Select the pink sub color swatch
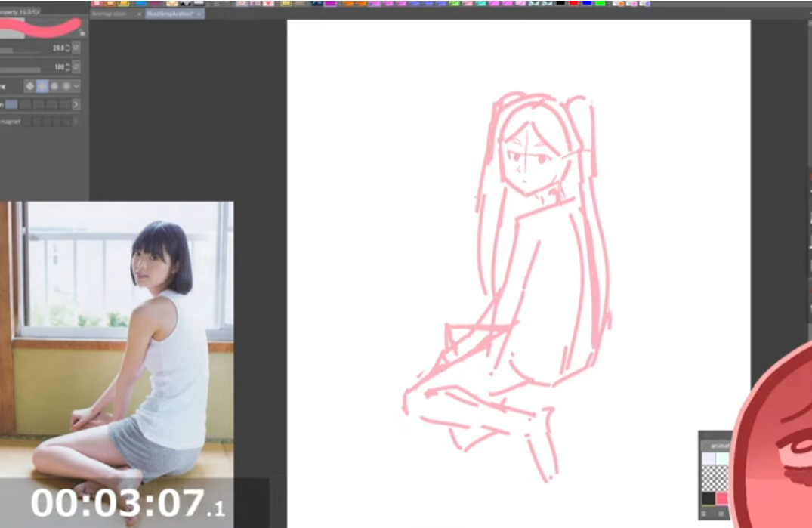 tap(721, 499)
